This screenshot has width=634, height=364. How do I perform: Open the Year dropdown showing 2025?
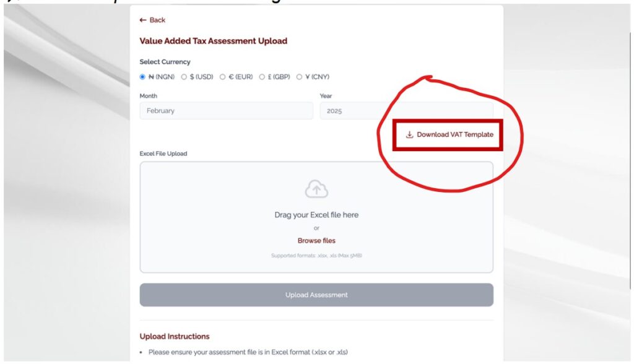coord(406,111)
